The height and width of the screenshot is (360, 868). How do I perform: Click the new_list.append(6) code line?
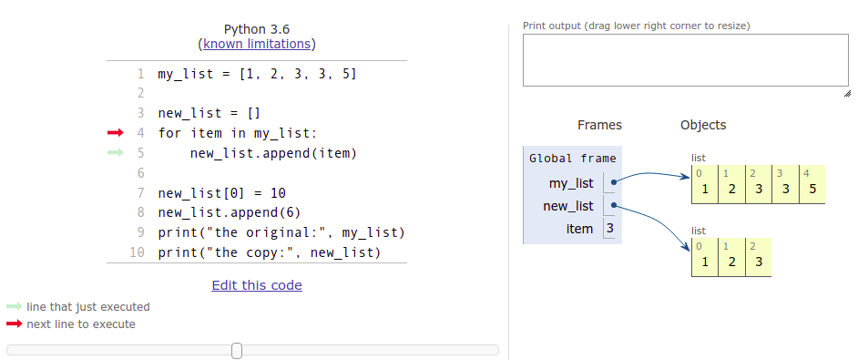point(230,213)
